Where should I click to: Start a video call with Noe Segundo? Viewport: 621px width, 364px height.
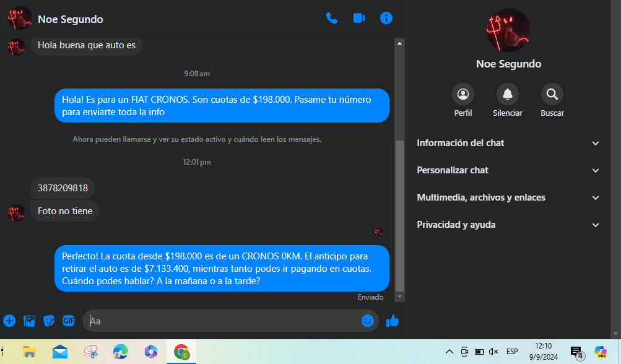[x=359, y=18]
